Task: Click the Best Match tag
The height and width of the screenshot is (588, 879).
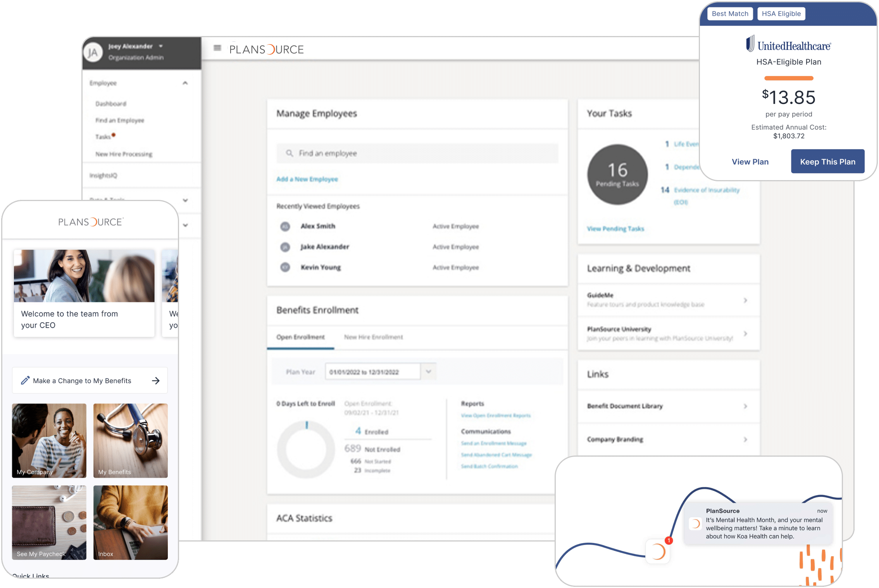Action: (x=730, y=14)
